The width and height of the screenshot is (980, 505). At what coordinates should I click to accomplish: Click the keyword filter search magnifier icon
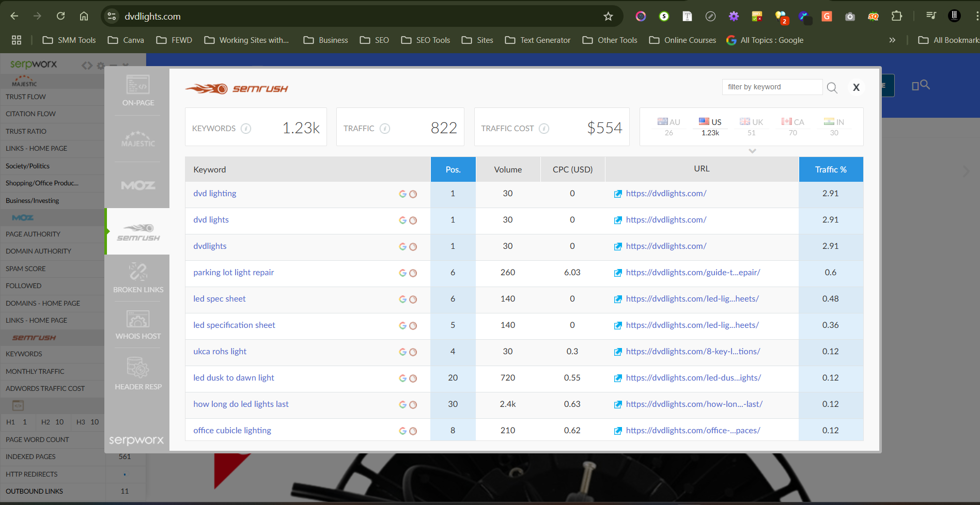[832, 87]
